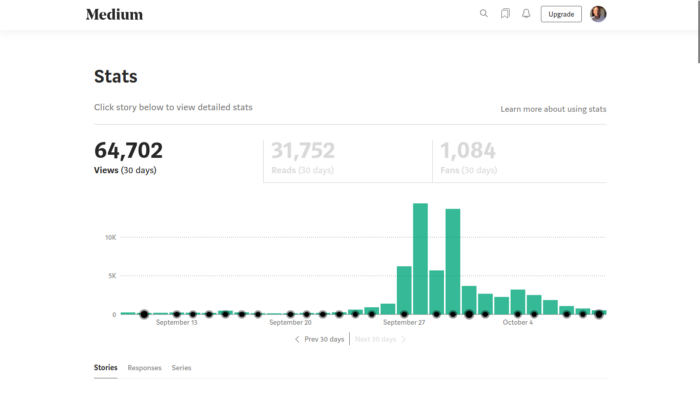Click the September 13 date label
Viewport: 700px width, 393px height.
pos(176,322)
